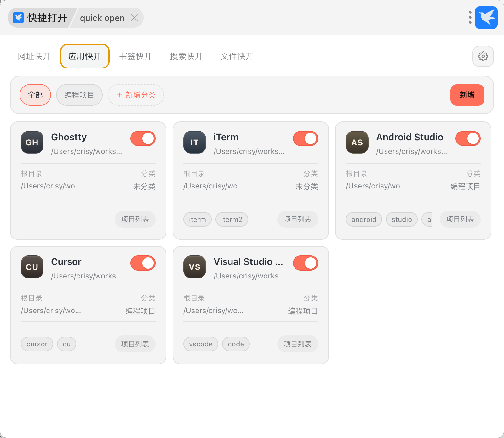Switch to the 网址快开 tab
This screenshot has width=504, height=438.
point(34,56)
